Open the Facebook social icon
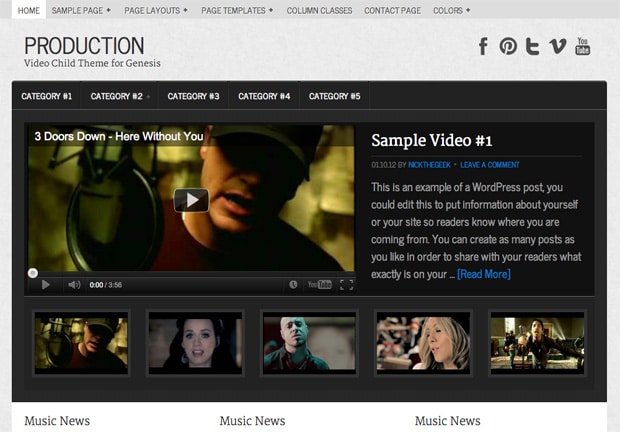The image size is (620, 432). [483, 46]
